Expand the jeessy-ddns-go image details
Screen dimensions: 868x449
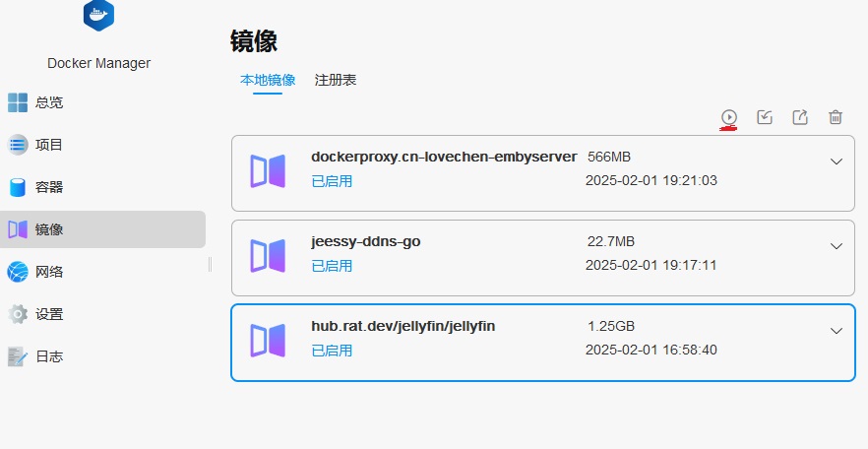837,246
